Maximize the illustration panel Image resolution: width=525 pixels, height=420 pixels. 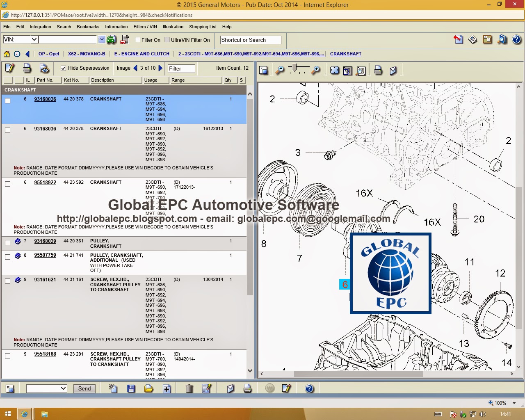pyautogui.click(x=264, y=71)
